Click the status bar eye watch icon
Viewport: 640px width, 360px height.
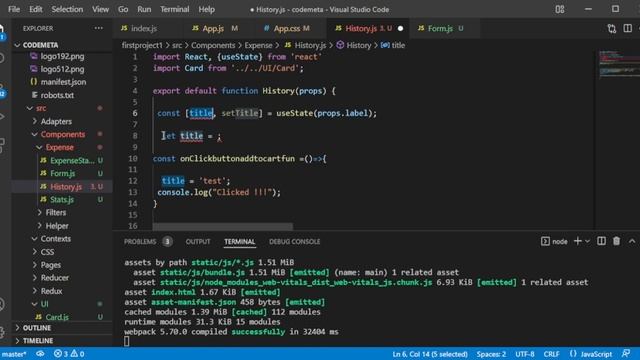click(40, 354)
